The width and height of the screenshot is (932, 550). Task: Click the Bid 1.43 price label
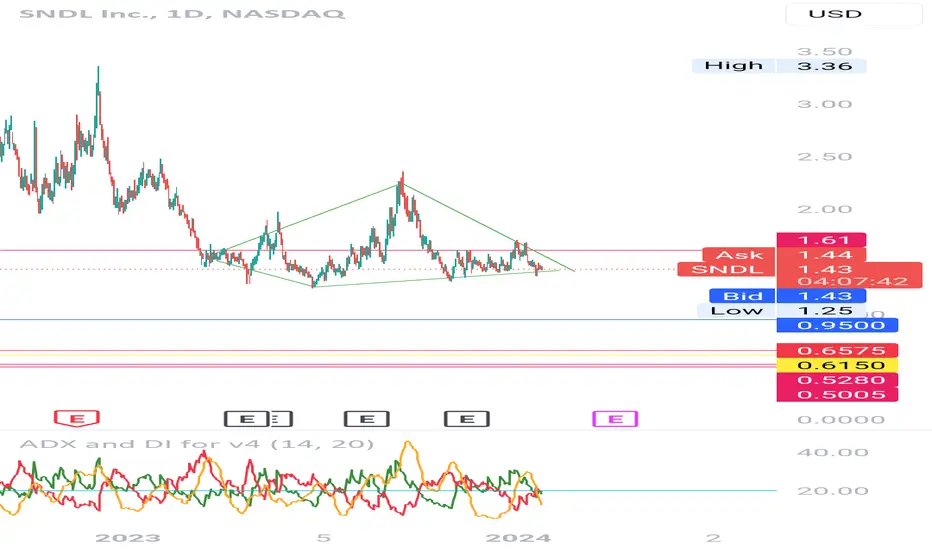(x=788, y=296)
